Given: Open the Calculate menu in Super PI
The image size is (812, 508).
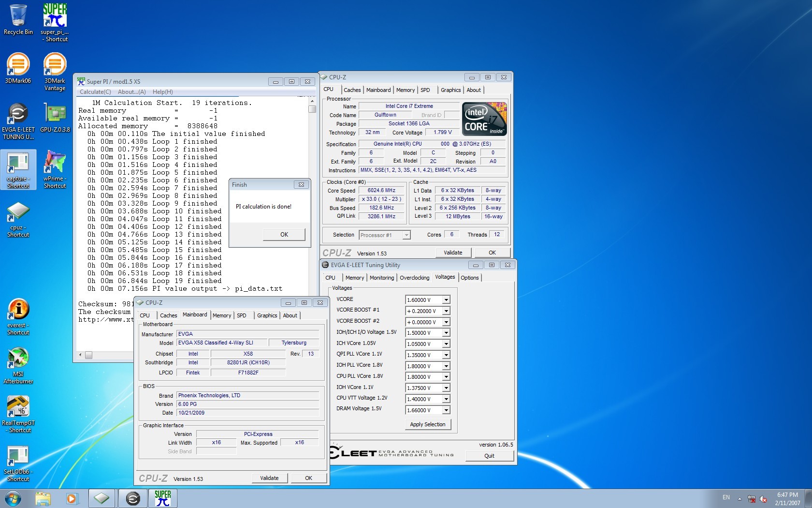Looking at the screenshot, I should [x=95, y=92].
